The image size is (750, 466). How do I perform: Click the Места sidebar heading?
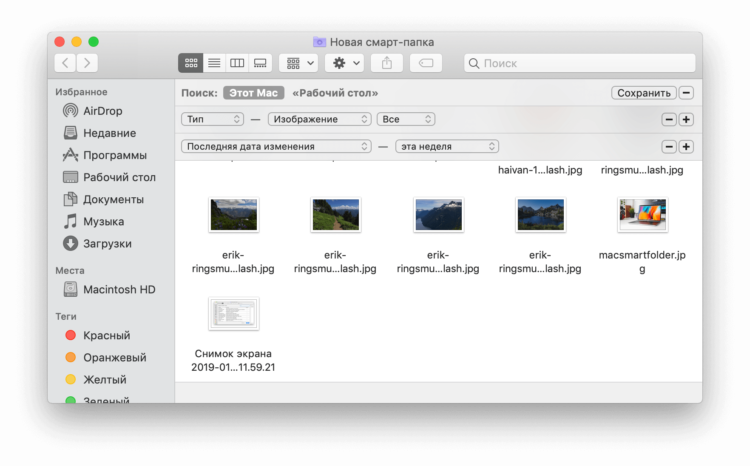70,270
